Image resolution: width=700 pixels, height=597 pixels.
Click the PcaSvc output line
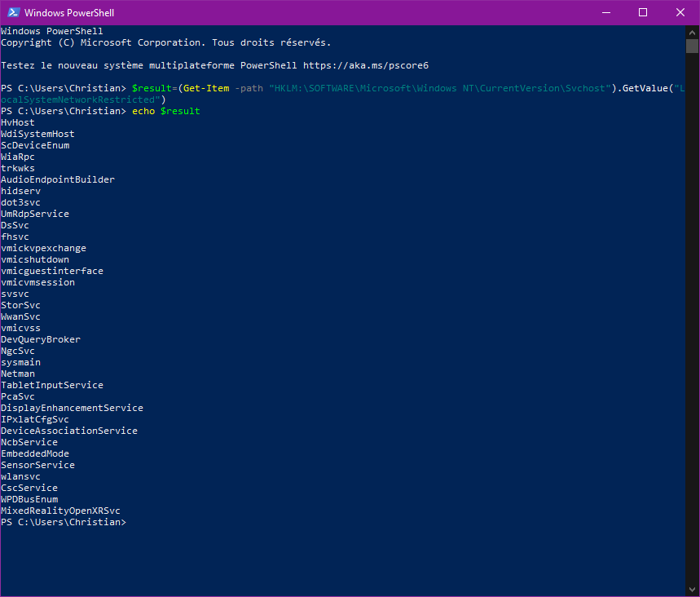[17, 397]
